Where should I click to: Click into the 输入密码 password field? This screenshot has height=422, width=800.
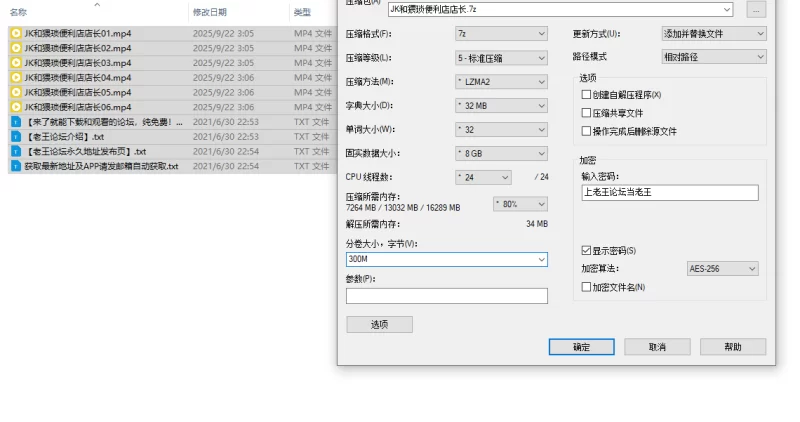669,193
